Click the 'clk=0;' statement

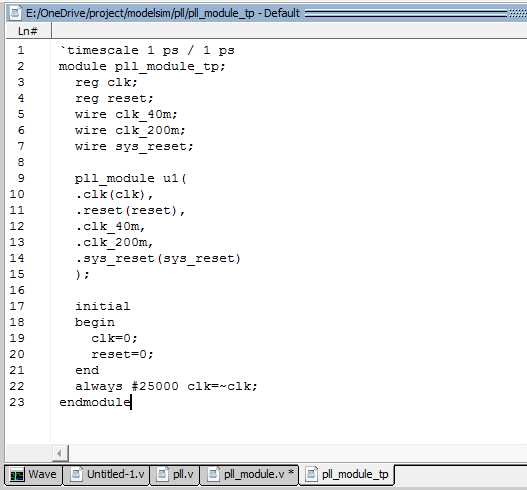114,338
